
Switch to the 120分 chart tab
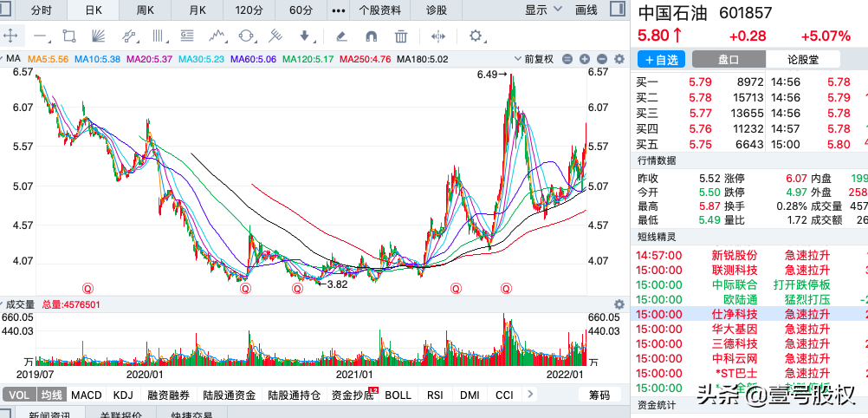[x=249, y=10]
